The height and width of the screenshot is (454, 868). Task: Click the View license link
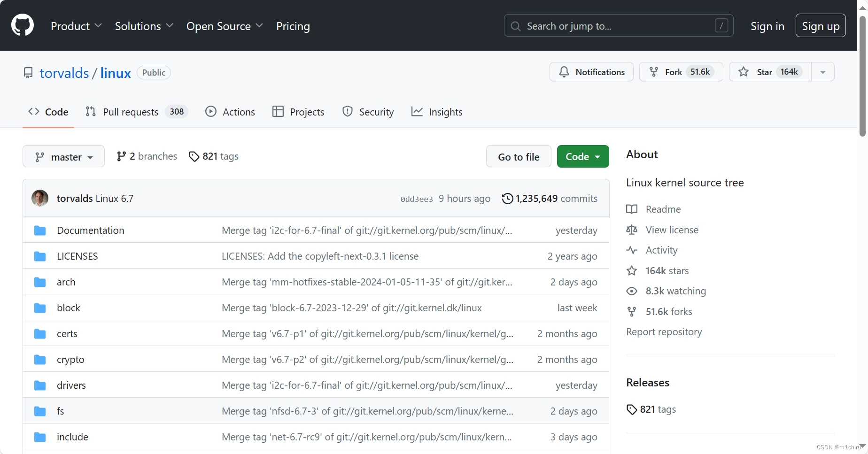(672, 230)
